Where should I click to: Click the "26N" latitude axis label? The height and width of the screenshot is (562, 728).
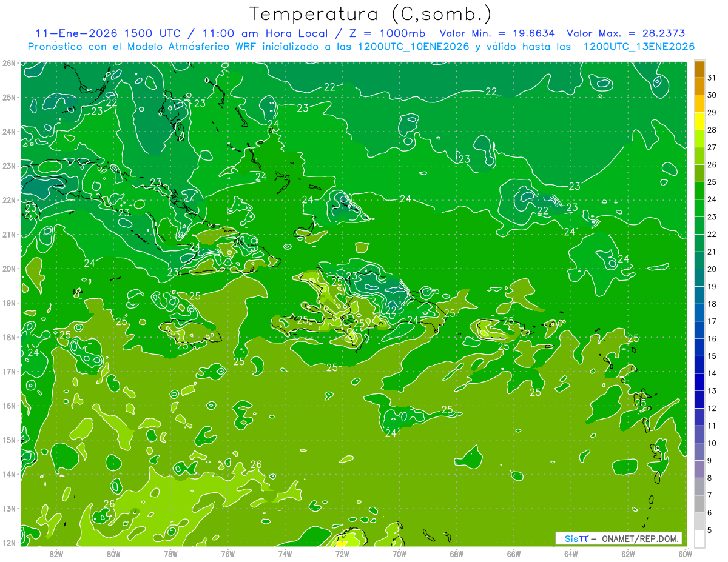pos(9,63)
